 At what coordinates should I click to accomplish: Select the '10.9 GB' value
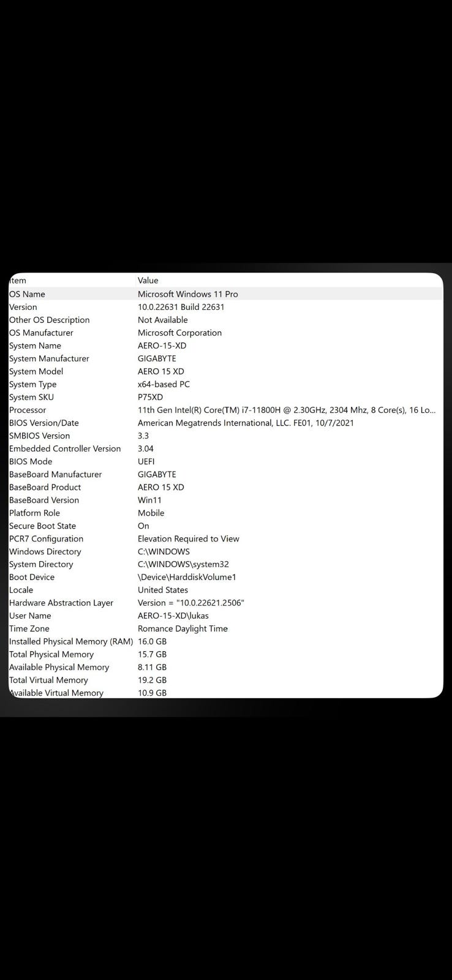(x=152, y=693)
